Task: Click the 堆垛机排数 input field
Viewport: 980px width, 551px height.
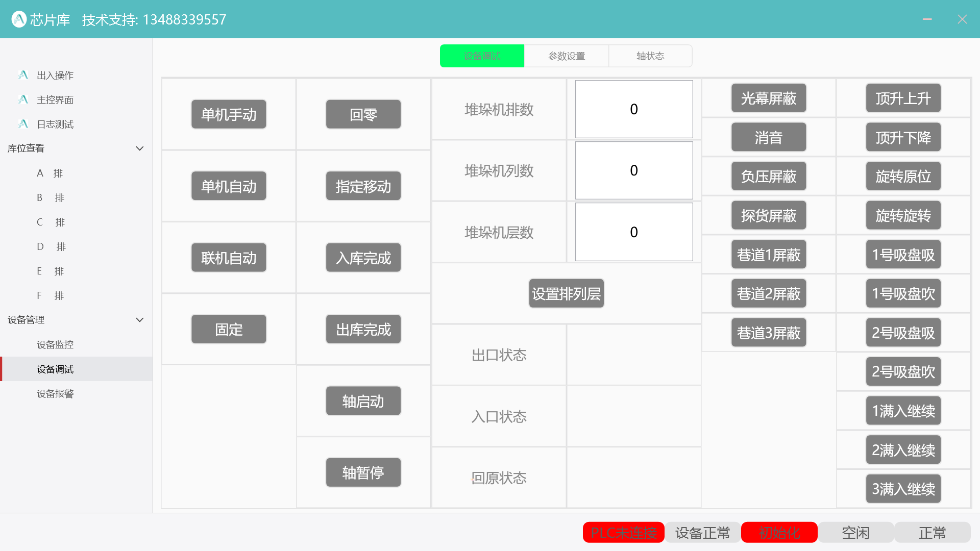Action: pos(633,109)
